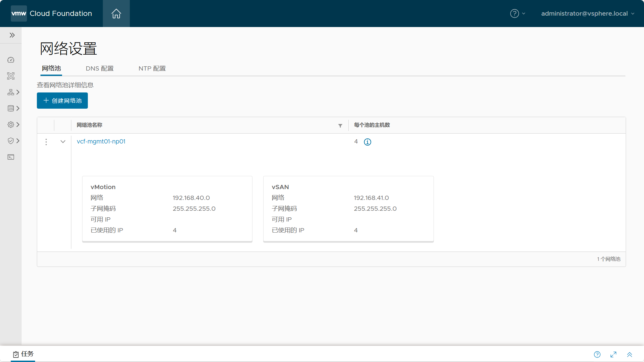Expand the Lifecycle repository sidebar item
The height and width of the screenshot is (362, 644).
13,108
